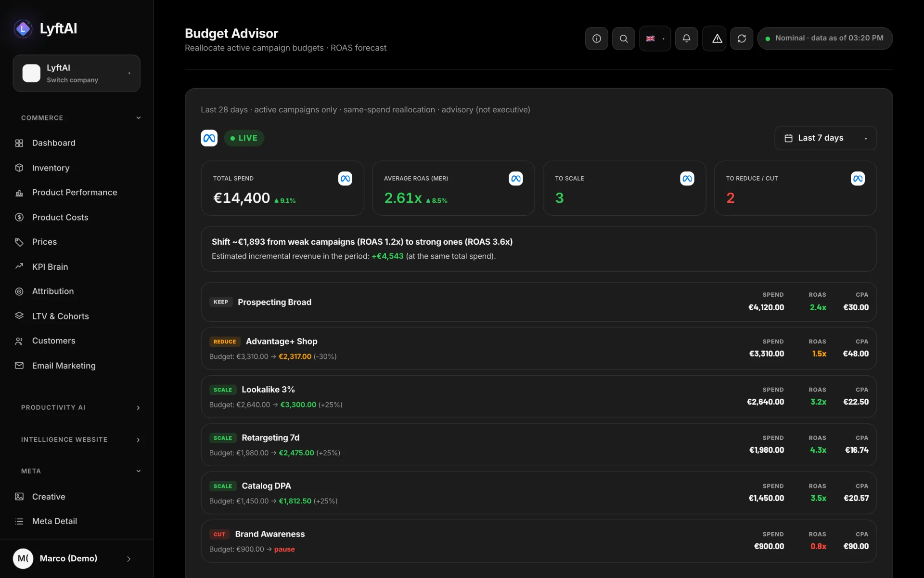924x578 pixels.
Task: Click the refresh data icon
Action: 742,39
